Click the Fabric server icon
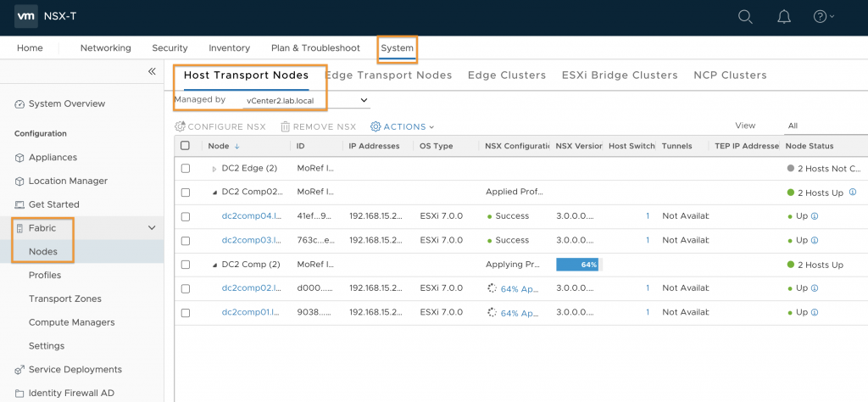This screenshot has height=402, width=868. 20,228
